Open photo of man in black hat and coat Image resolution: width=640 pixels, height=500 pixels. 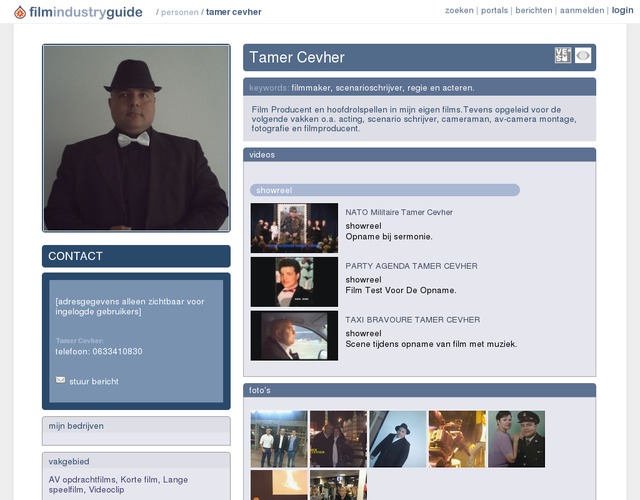pyautogui.click(x=397, y=439)
